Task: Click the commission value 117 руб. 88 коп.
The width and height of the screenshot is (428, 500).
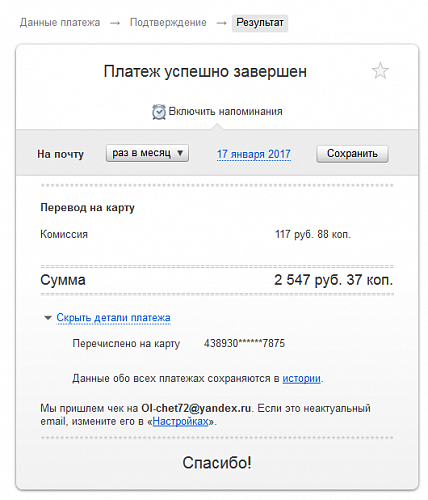Action: (313, 234)
